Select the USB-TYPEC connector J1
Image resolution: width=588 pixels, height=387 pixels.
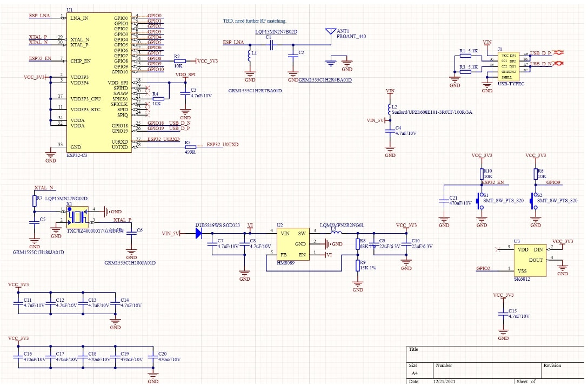[x=509, y=66]
